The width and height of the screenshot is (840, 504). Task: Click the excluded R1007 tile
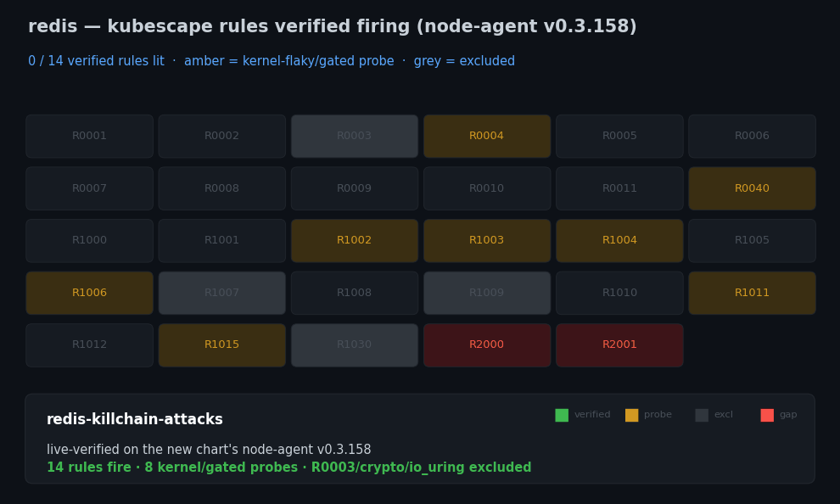click(x=221, y=293)
